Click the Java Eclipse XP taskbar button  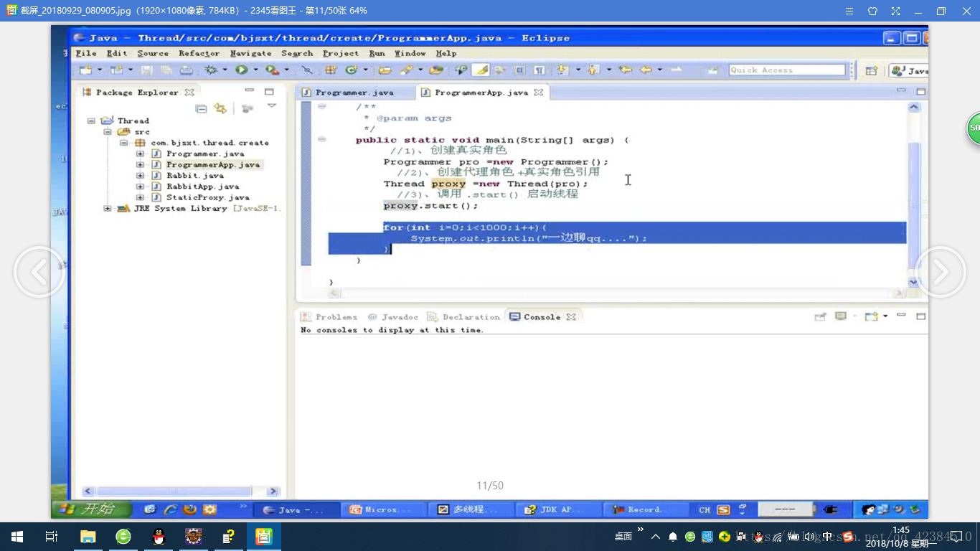pos(297,509)
